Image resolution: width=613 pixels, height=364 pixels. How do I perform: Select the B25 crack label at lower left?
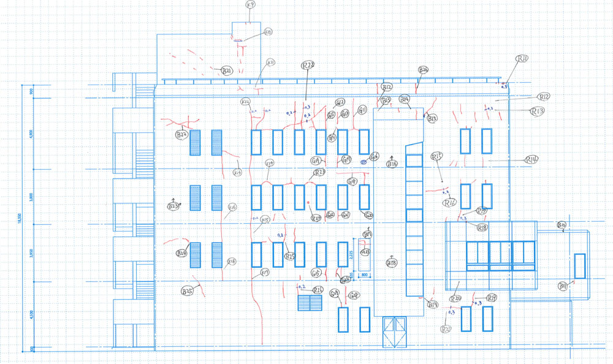[x=188, y=291]
